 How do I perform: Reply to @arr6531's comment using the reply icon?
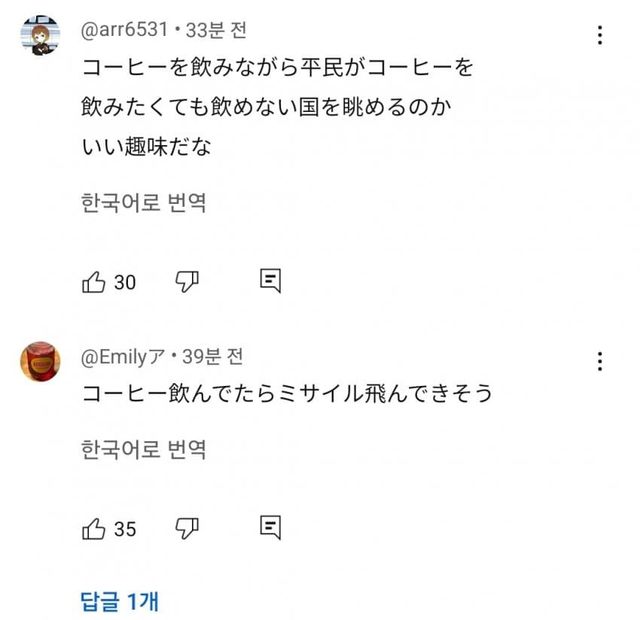270,282
